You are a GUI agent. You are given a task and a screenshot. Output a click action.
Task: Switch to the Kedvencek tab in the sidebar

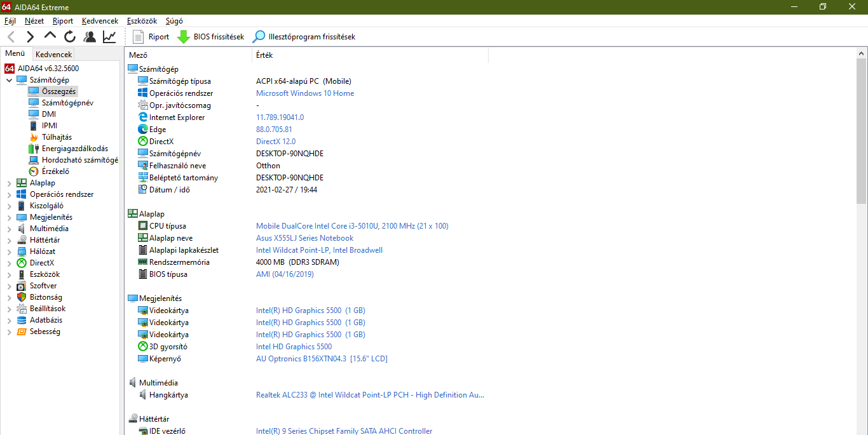[54, 55]
